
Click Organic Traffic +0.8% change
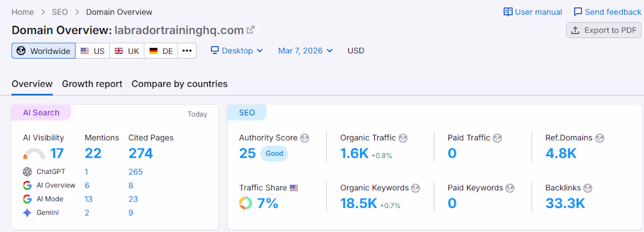pyautogui.click(x=382, y=155)
